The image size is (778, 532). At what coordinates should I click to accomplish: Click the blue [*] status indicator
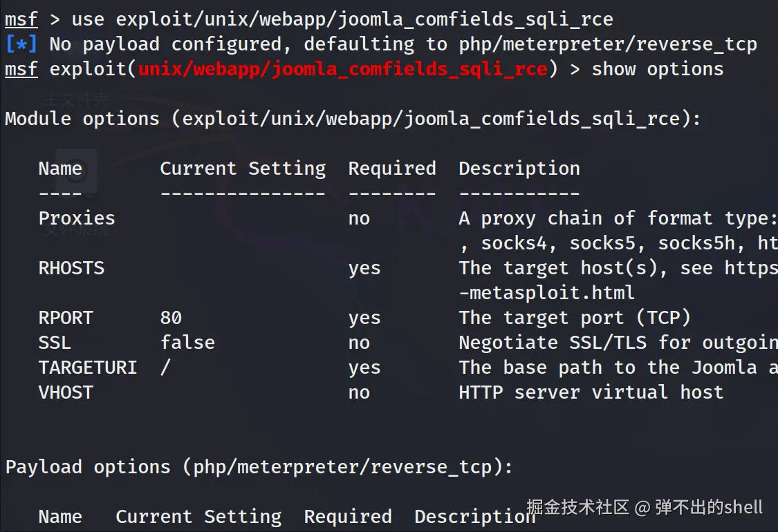[21, 44]
